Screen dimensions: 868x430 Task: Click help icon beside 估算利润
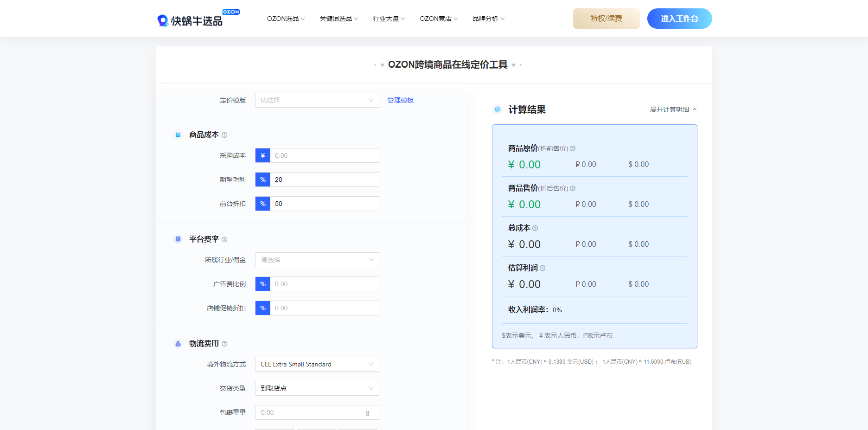(542, 268)
